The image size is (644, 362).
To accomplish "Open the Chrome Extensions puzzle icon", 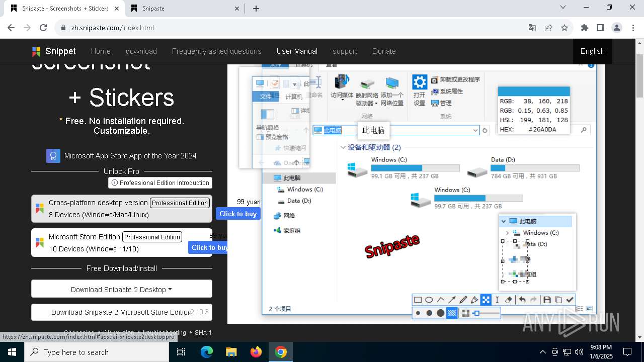I will pos(585,28).
